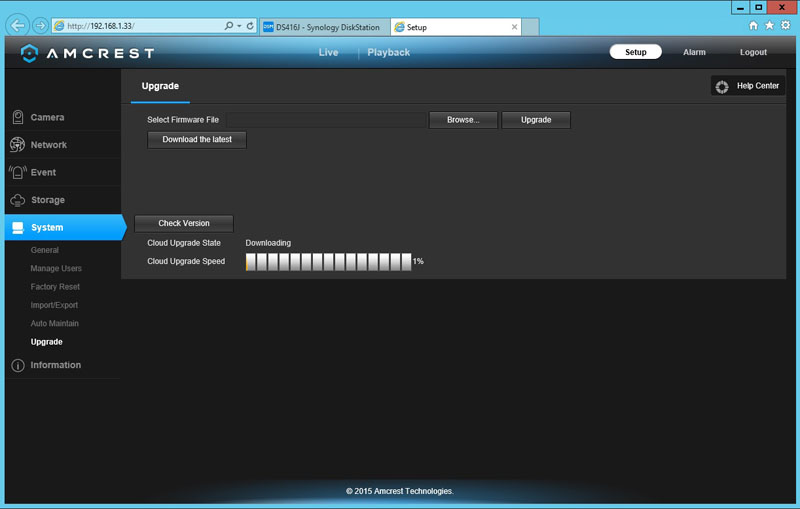This screenshot has height=509, width=800.
Task: Open Import/Export submenu item
Action: pyautogui.click(x=54, y=305)
